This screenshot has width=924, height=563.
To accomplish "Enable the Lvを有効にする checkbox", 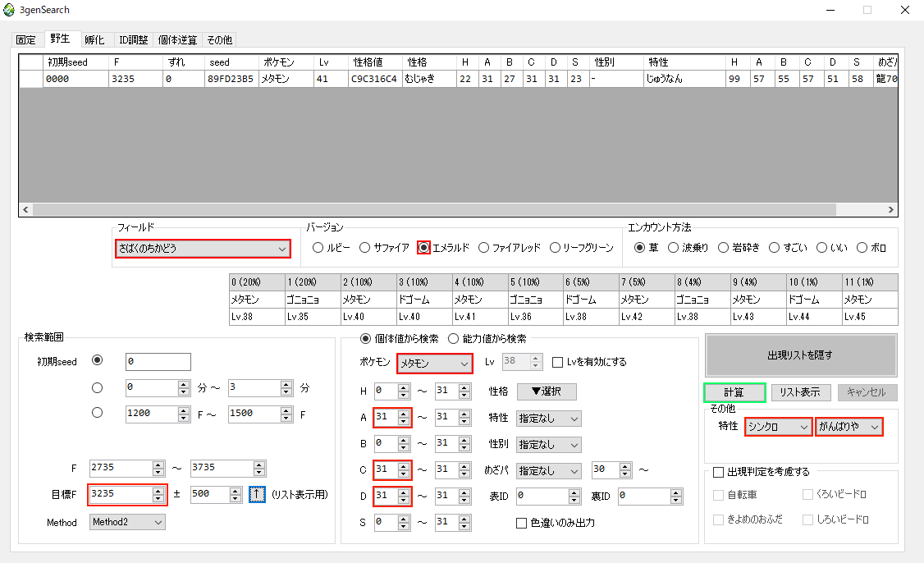I will coord(557,362).
